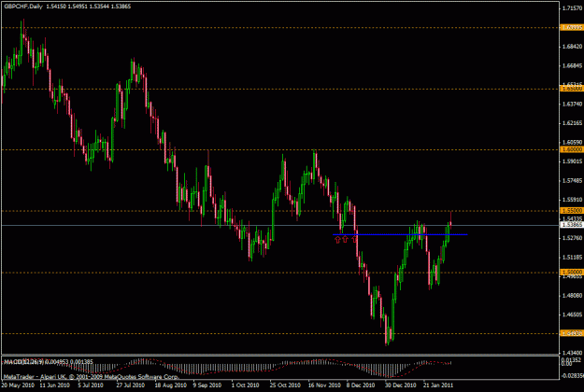Screen dimensions: 584x392
Task: Click the 1.55910 price scale label
Action: tap(573, 200)
